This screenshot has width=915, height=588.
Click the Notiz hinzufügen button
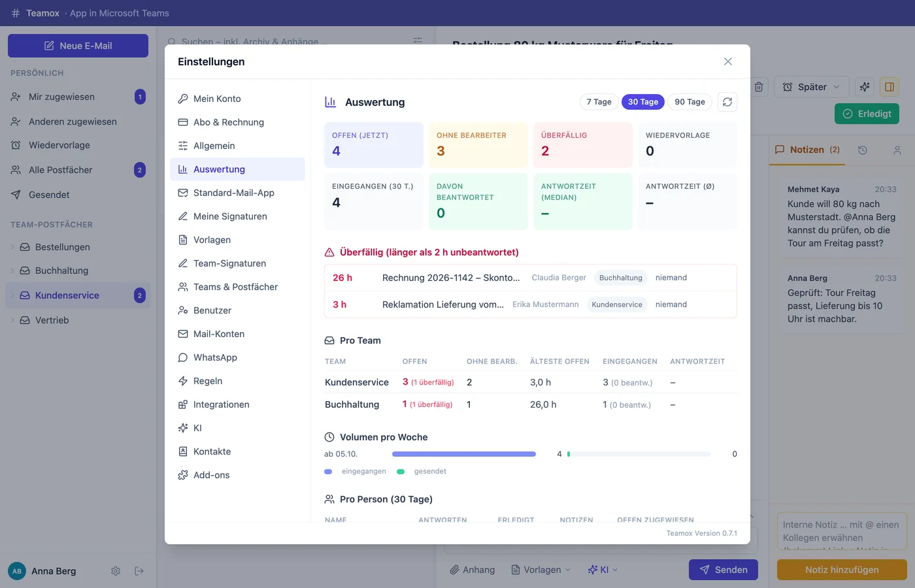[x=842, y=570]
